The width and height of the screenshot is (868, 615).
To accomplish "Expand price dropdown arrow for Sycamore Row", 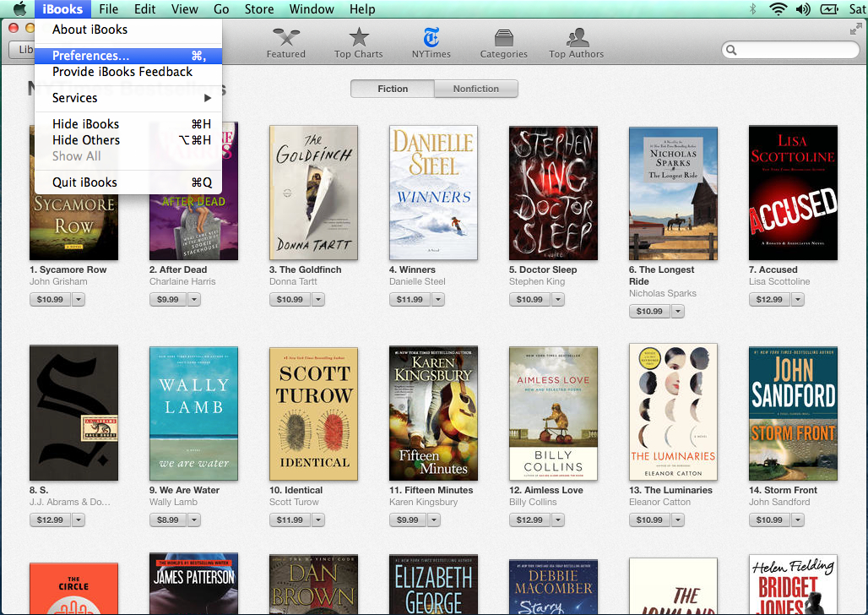I will [x=78, y=300].
